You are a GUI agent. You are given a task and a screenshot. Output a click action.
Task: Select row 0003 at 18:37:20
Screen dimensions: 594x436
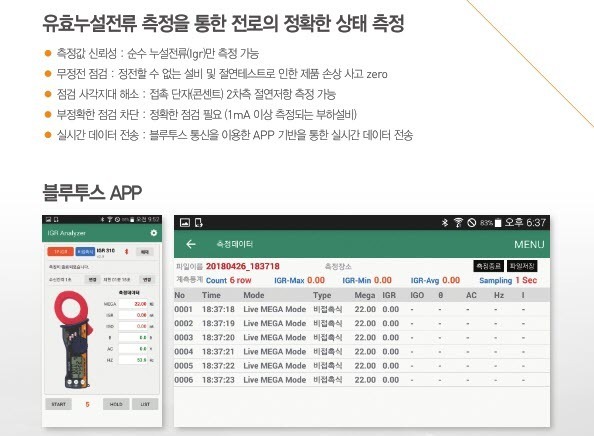(362, 338)
